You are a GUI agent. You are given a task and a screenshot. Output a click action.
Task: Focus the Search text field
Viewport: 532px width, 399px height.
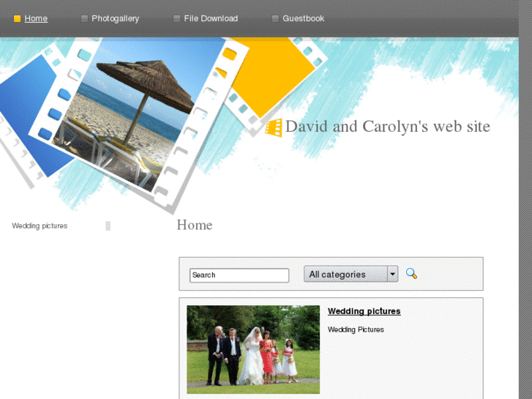click(239, 275)
